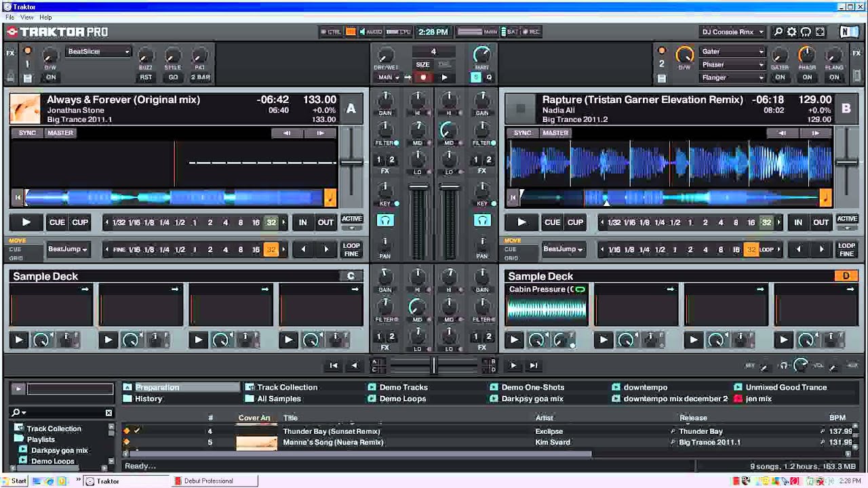Viewport: 868px width, 488px height.
Task: Select the Unmixed Good Trance favorite
Action: point(786,387)
